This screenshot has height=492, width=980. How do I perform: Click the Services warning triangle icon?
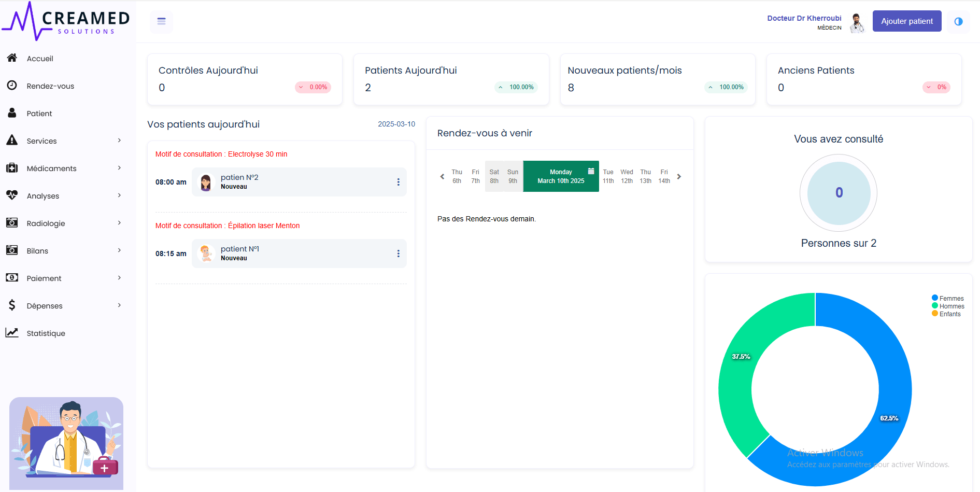tap(12, 140)
